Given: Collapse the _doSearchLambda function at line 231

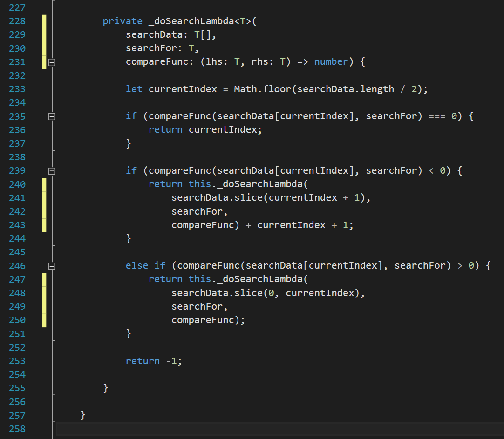Looking at the screenshot, I should [x=52, y=61].
